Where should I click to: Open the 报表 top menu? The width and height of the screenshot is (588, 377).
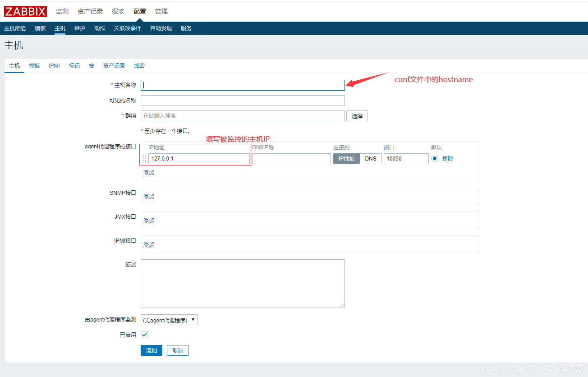tap(118, 11)
